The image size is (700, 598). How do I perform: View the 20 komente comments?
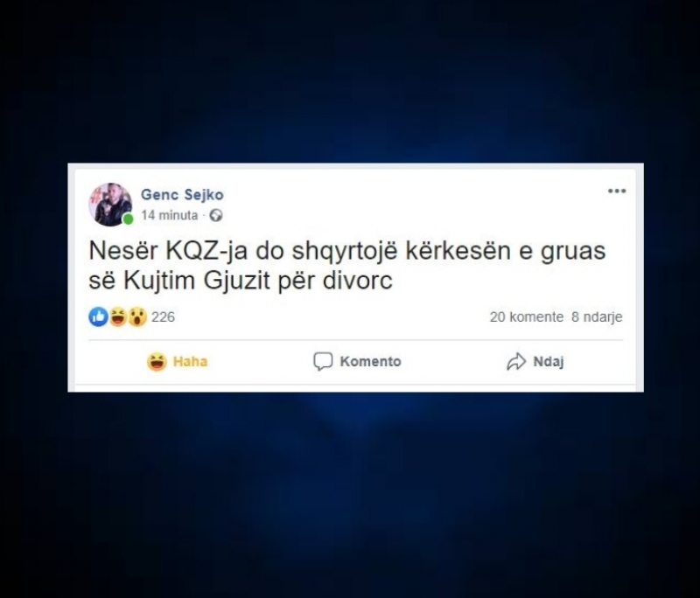click(527, 317)
